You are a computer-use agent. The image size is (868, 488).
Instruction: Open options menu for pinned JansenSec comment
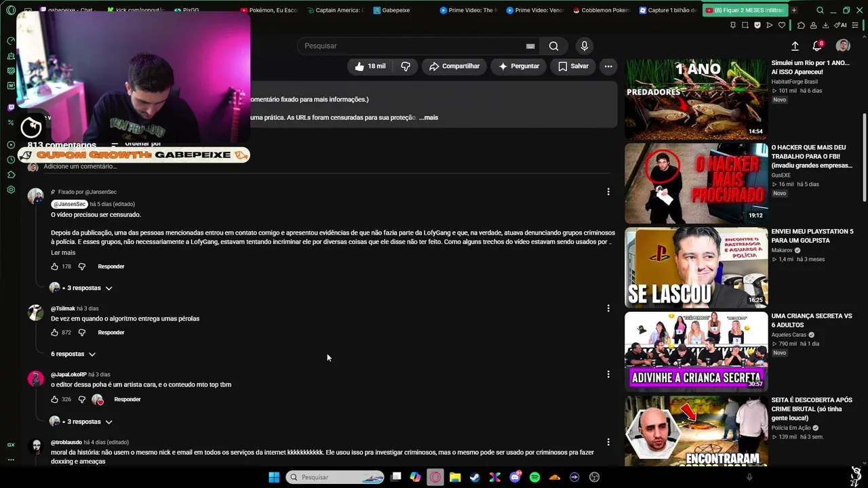click(x=608, y=192)
